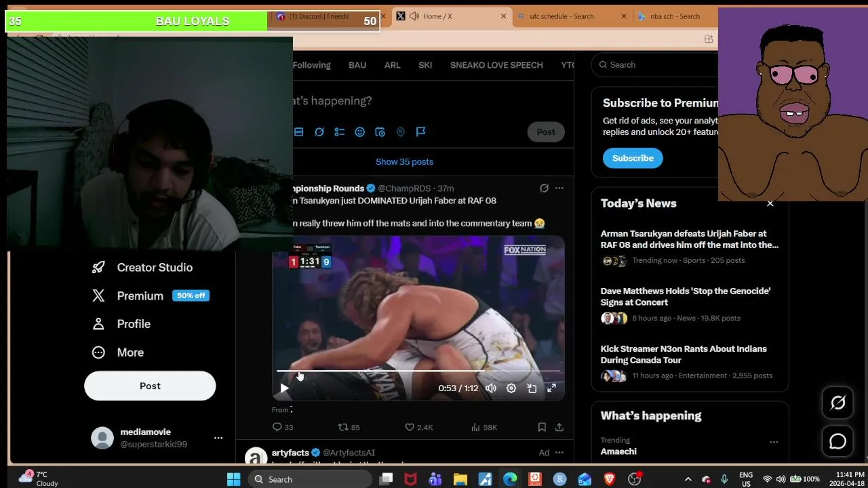This screenshot has height=488, width=868.
Task: Open Dave Matthews concert news story
Action: pyautogui.click(x=690, y=304)
